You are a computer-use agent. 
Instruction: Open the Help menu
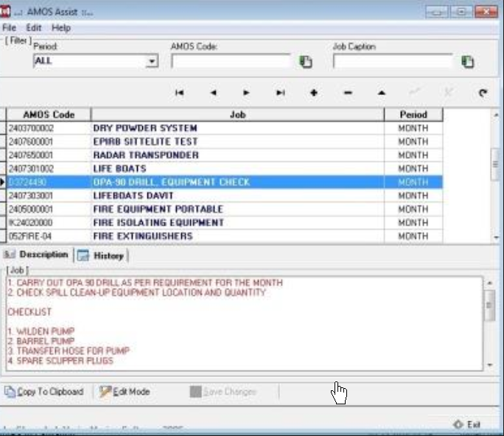coord(61,28)
